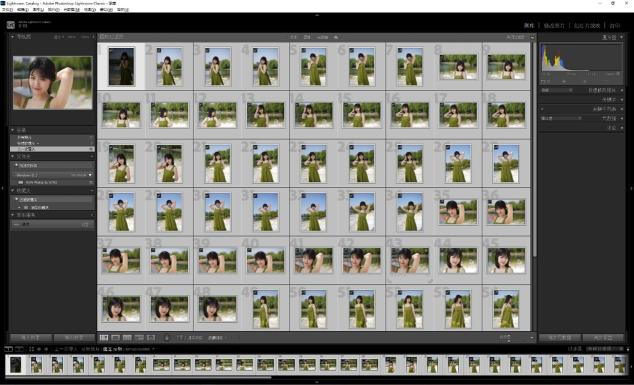The image size is (634, 385).
Task: Expand the Comments panel
Action: [621, 128]
